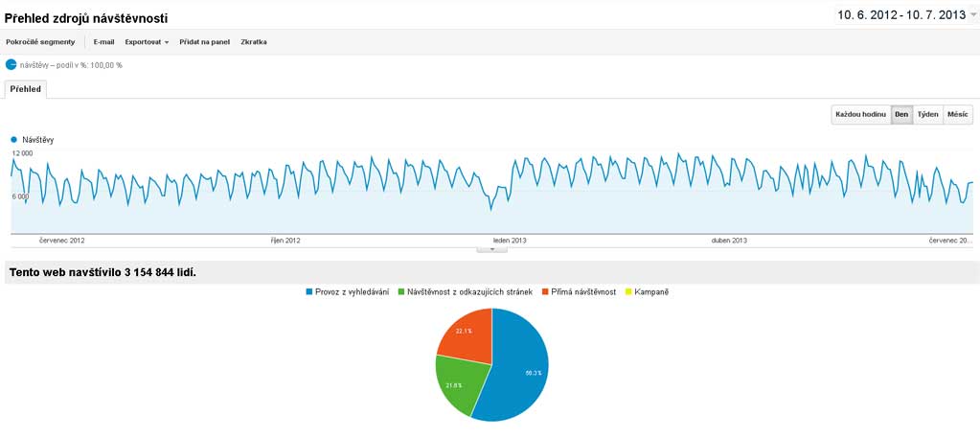Viewport: 980px width, 438px height.
Task: Select the Den granularity button
Action: [x=900, y=114]
